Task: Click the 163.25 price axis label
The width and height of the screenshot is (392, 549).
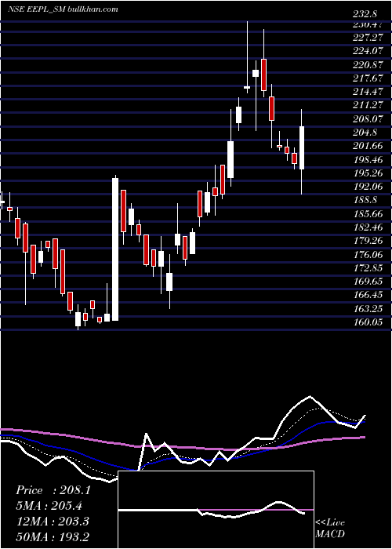Action: [x=367, y=309]
